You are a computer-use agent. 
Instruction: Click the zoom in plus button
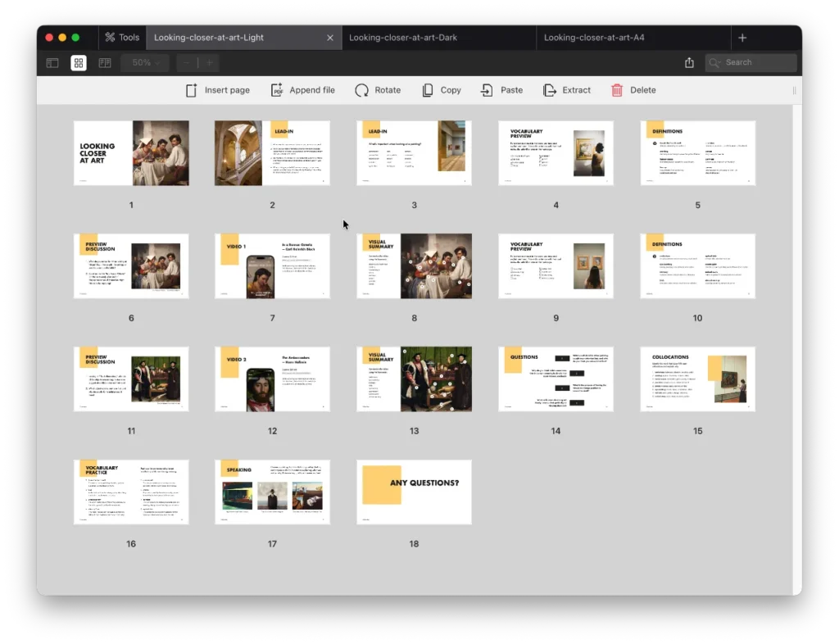pos(210,63)
